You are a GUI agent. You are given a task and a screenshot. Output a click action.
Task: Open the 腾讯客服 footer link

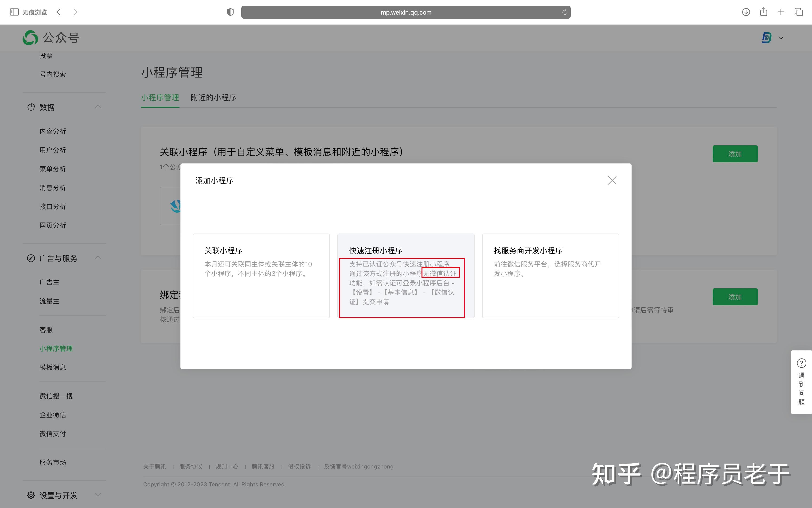tap(263, 467)
